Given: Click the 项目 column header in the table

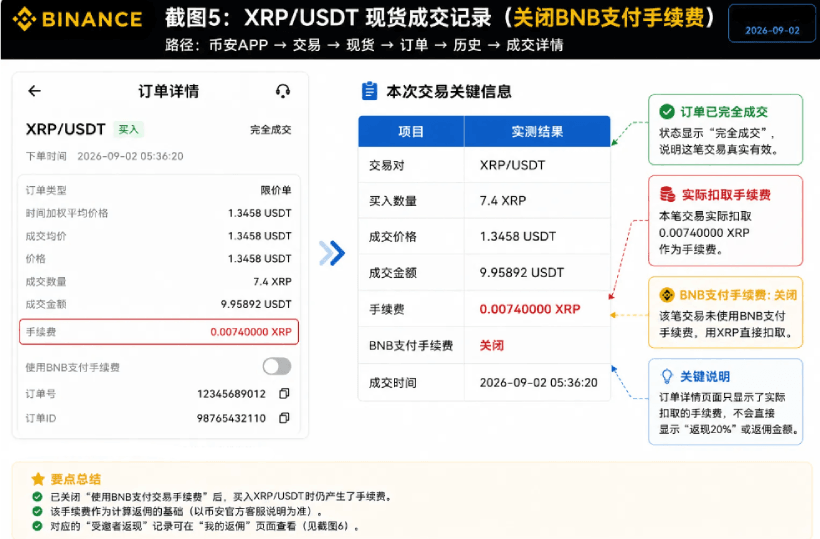Looking at the screenshot, I should click(x=411, y=132).
